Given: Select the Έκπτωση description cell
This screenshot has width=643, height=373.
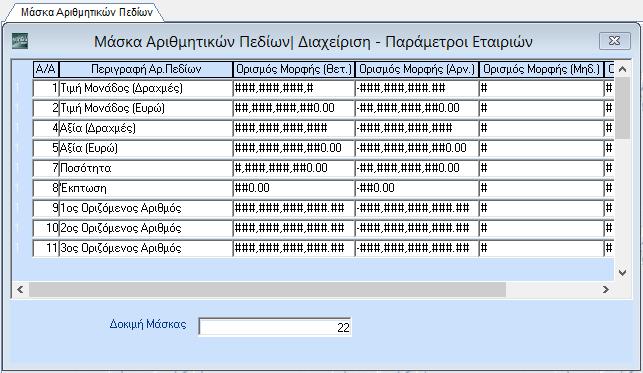Looking at the screenshot, I should (x=146, y=188).
